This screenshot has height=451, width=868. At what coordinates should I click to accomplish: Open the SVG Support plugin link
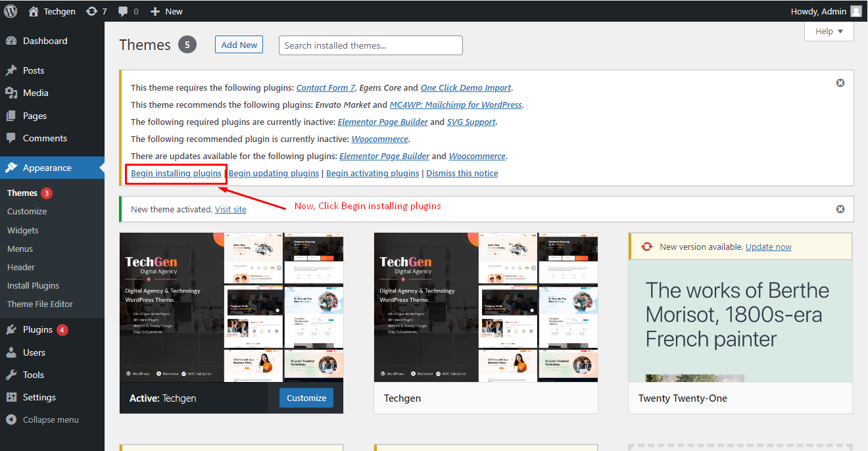point(471,122)
